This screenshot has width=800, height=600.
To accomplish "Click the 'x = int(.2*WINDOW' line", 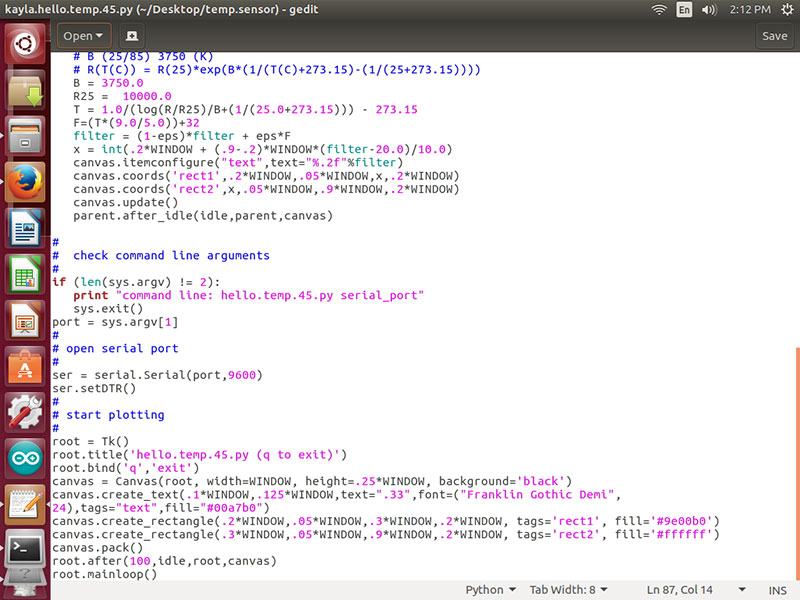I will (x=263, y=149).
